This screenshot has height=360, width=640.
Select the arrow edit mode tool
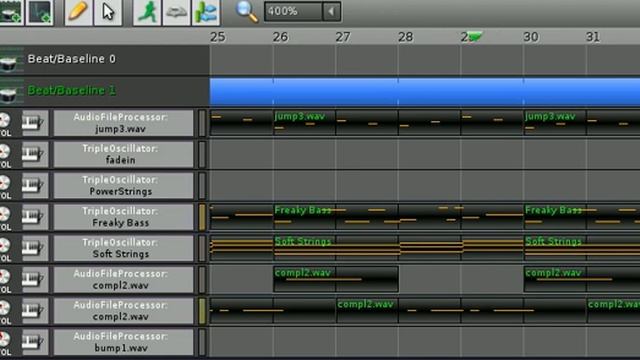pos(108,12)
